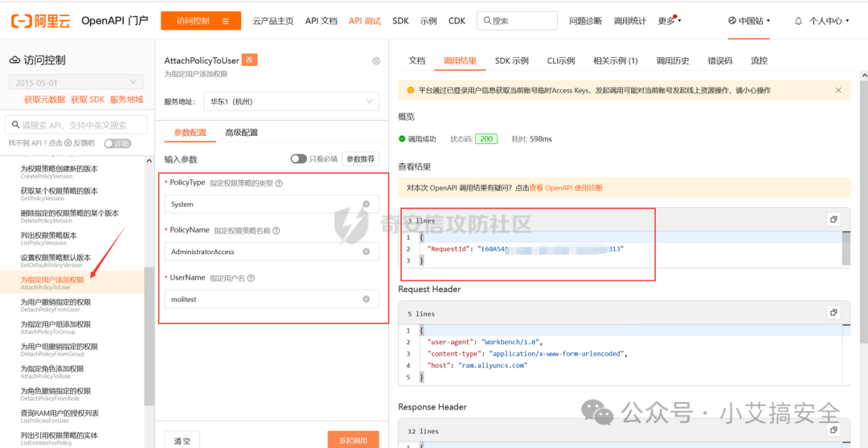
Task: Open the 服务地址 华东1 (杭州) dropdown
Action: click(291, 101)
